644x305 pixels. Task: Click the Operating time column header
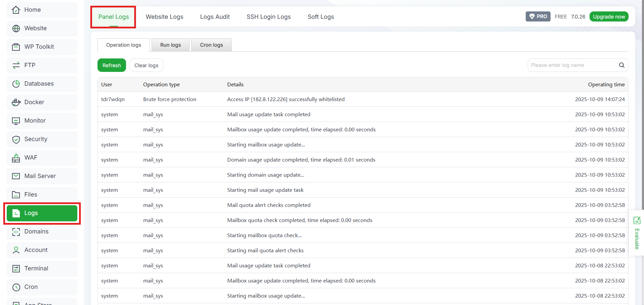coord(606,85)
